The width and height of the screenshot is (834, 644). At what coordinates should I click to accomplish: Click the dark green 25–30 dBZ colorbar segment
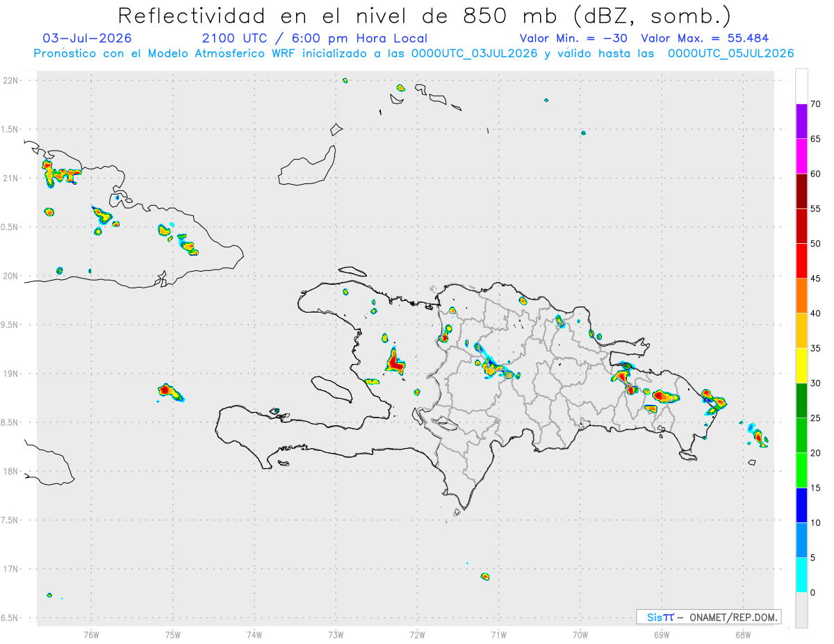click(801, 401)
